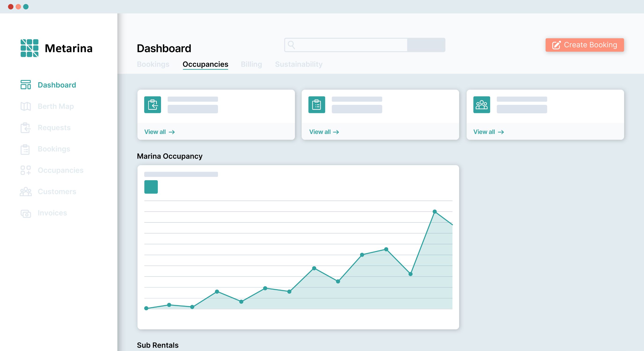The width and height of the screenshot is (644, 351).
Task: Click the first data point on occupancy chart
Action: [x=146, y=308]
